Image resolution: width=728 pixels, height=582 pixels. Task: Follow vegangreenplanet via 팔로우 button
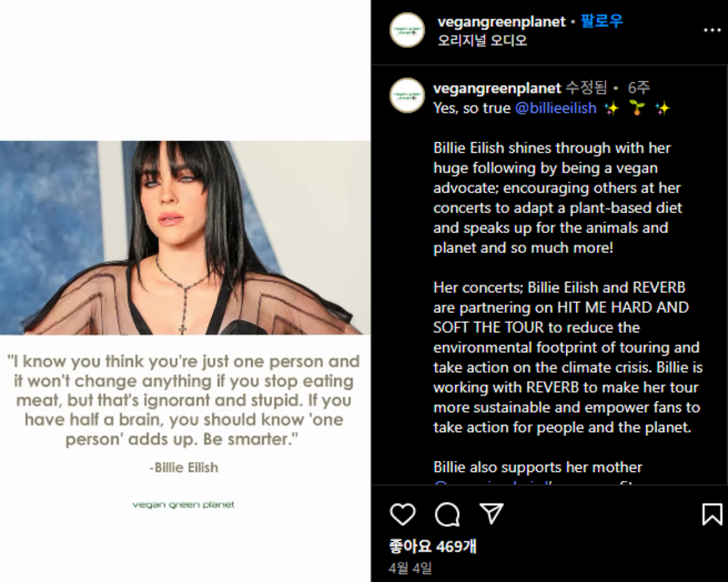[x=602, y=21]
